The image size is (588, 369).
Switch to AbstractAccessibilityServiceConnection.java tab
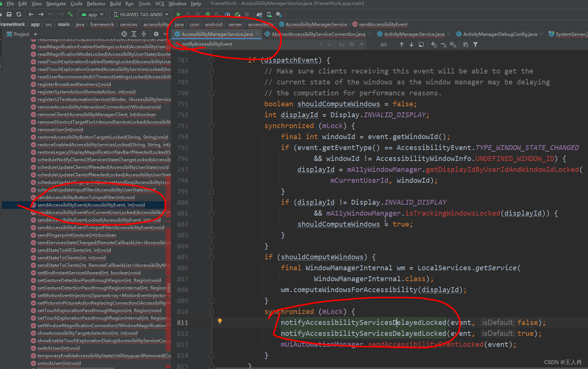(x=318, y=34)
